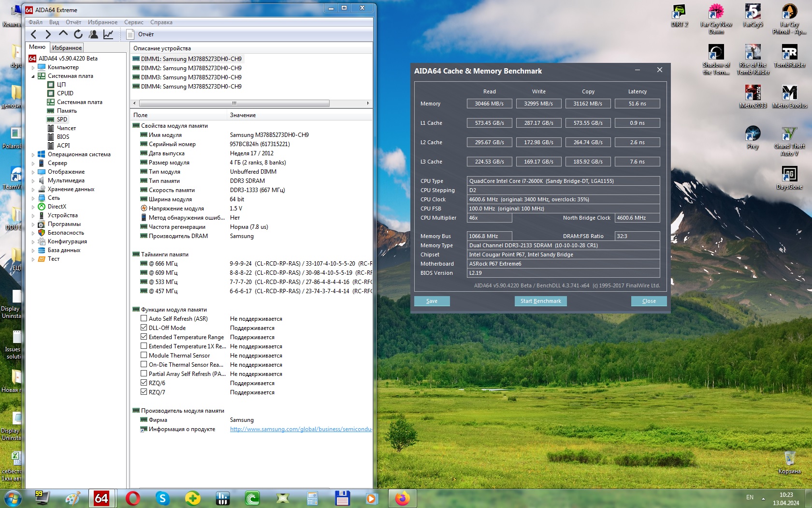Open the Справка menu
The height and width of the screenshot is (508, 812).
click(x=161, y=22)
